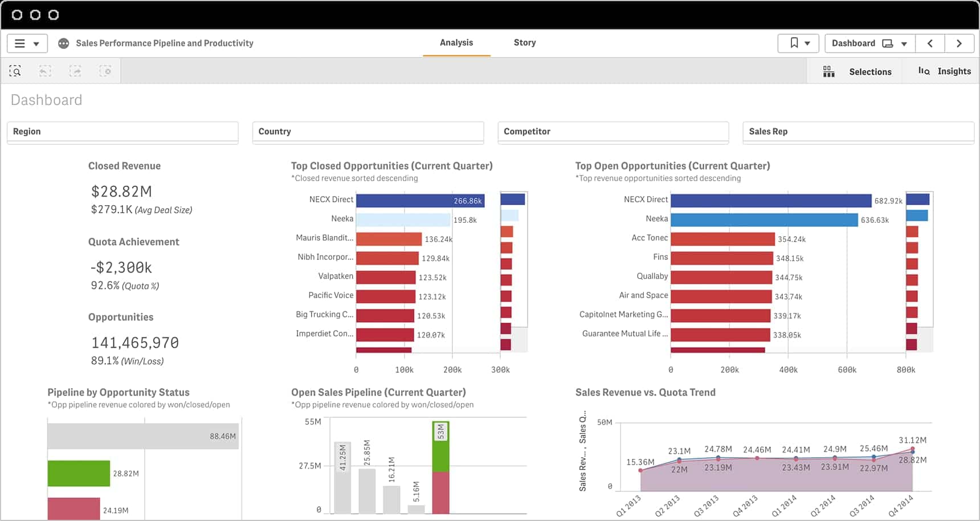Go to the next sheet
The image size is (980, 521).
pyautogui.click(x=959, y=43)
